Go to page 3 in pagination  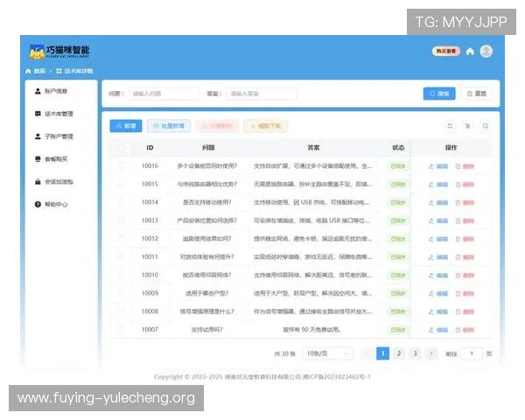[x=415, y=353]
